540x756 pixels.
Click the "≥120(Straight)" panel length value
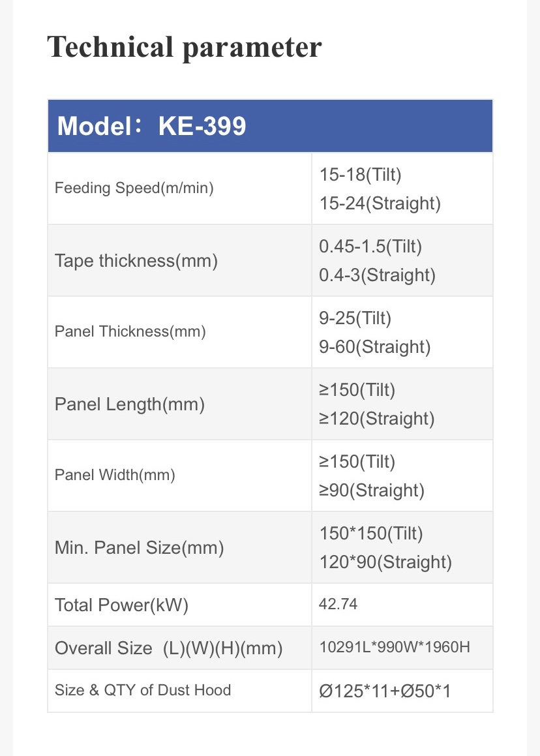376,419
